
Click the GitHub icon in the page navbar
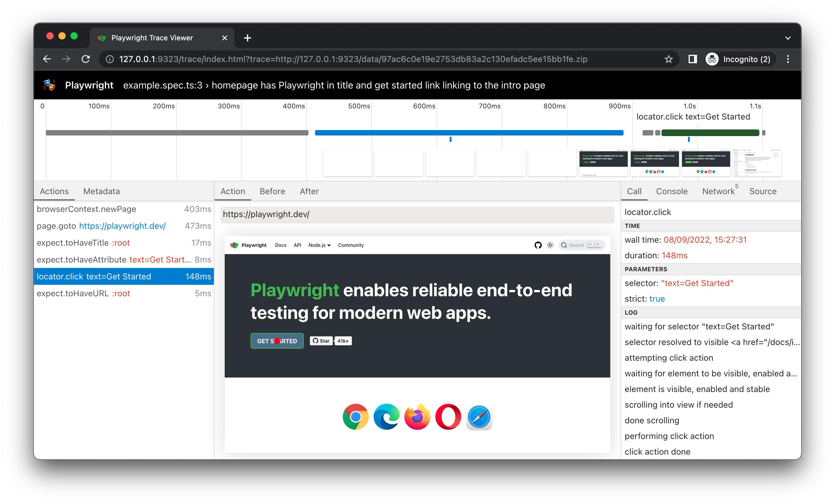tap(538, 245)
